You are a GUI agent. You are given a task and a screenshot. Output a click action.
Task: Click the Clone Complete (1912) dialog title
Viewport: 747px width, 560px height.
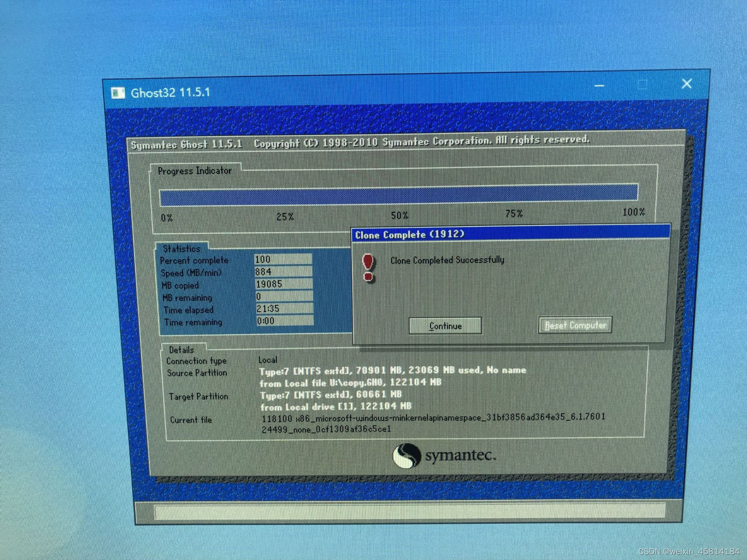[x=409, y=235]
